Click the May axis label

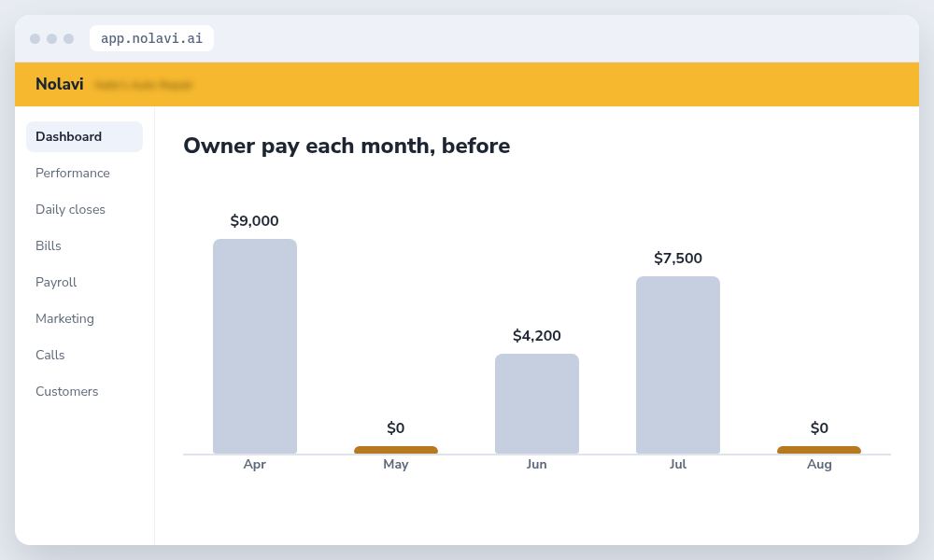pyautogui.click(x=395, y=464)
